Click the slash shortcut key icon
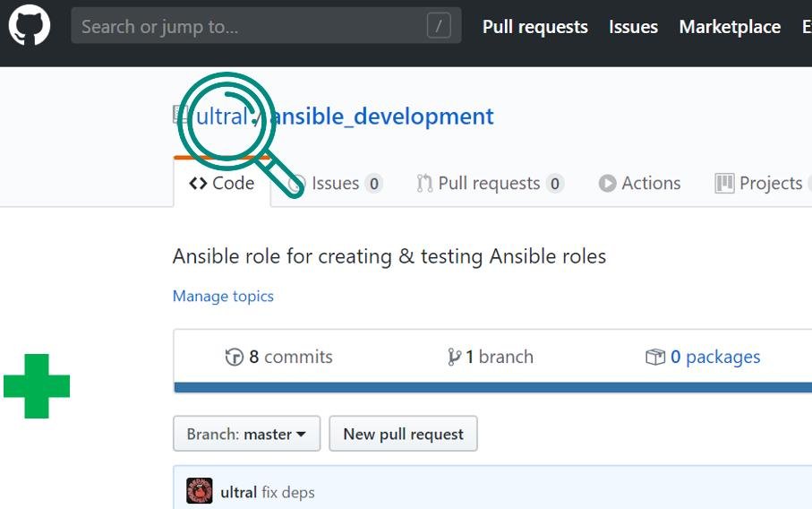Viewport: 812px width, 509px height. [438, 25]
